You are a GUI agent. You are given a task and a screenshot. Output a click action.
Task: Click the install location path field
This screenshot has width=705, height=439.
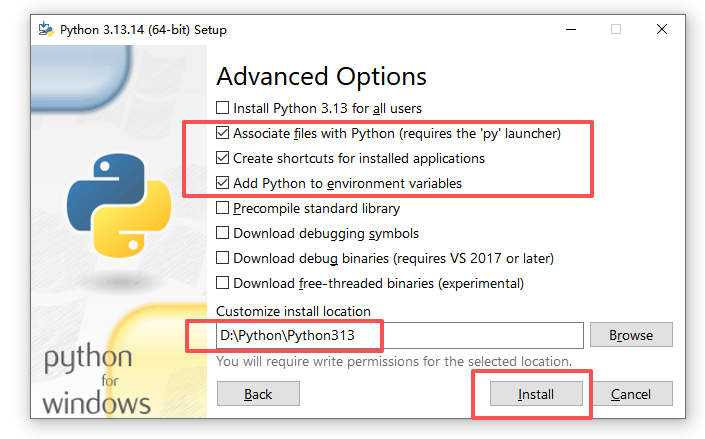pyautogui.click(x=400, y=335)
